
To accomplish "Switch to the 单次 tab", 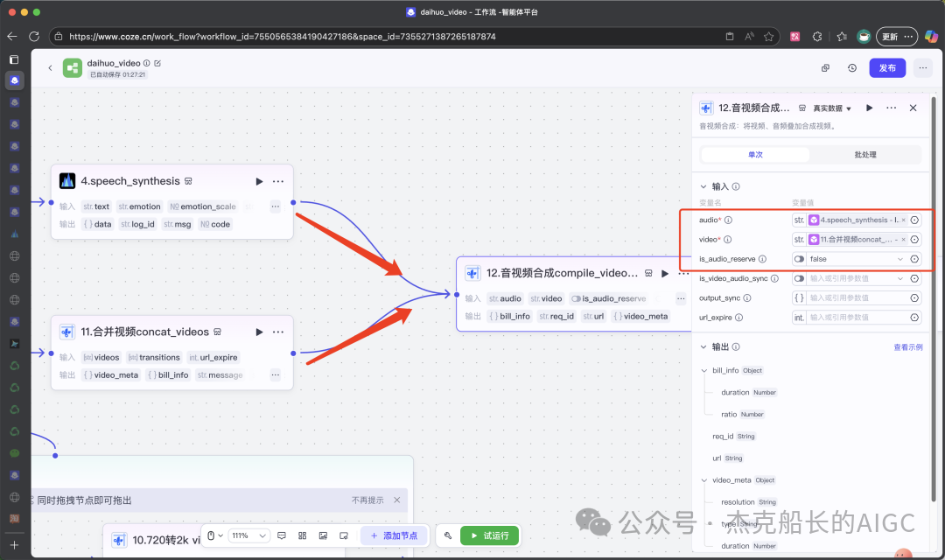I will coord(755,155).
